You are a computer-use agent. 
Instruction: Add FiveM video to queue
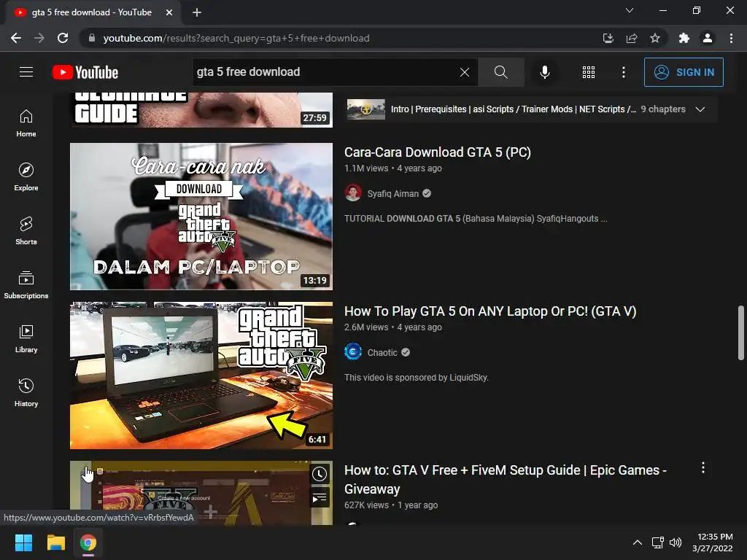point(320,498)
